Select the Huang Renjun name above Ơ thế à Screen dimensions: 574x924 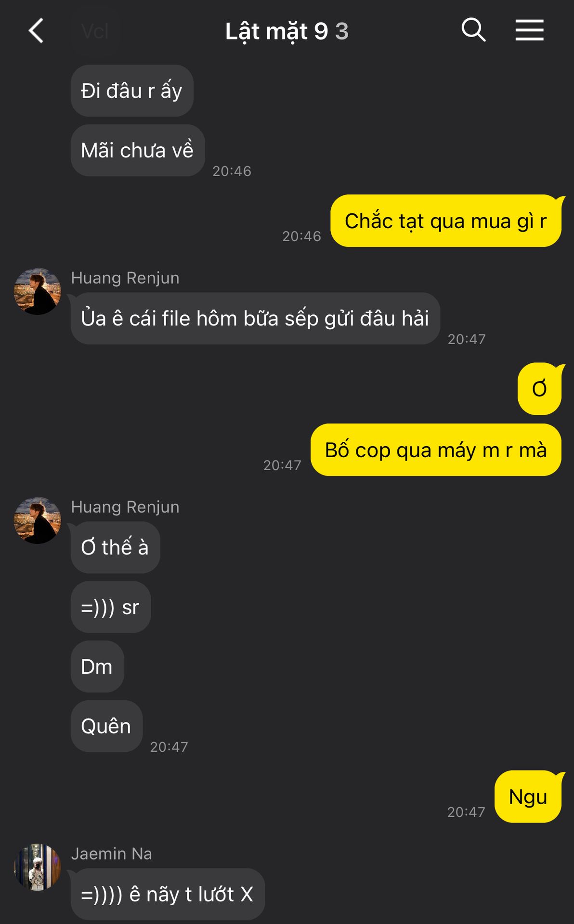pyautogui.click(x=125, y=507)
